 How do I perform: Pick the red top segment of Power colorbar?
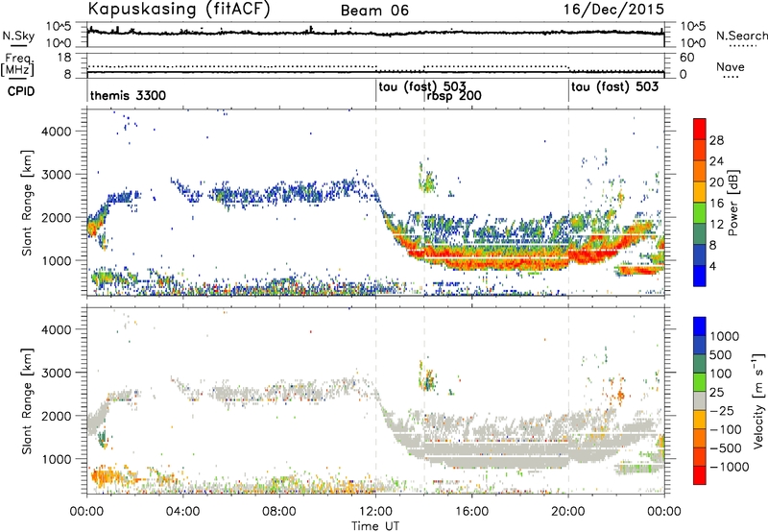[700, 129]
